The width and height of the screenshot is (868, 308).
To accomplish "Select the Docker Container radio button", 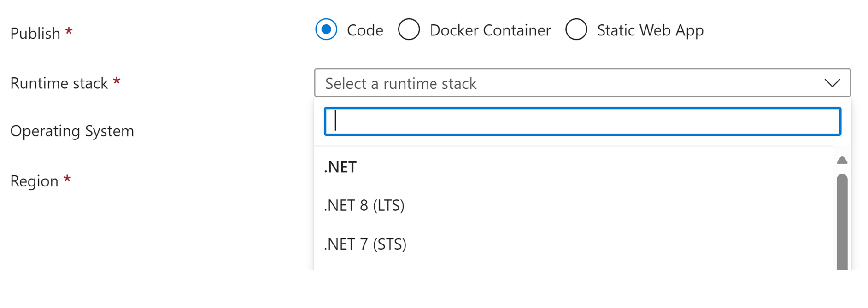I will click(409, 29).
